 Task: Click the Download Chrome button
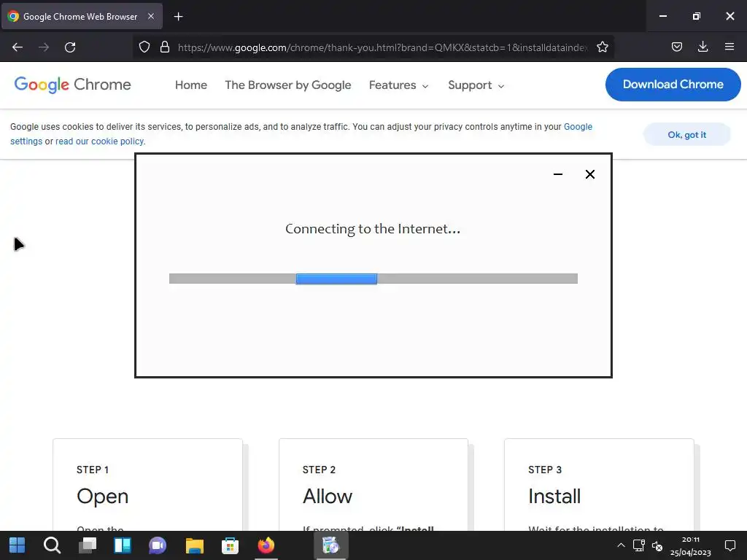point(673,85)
